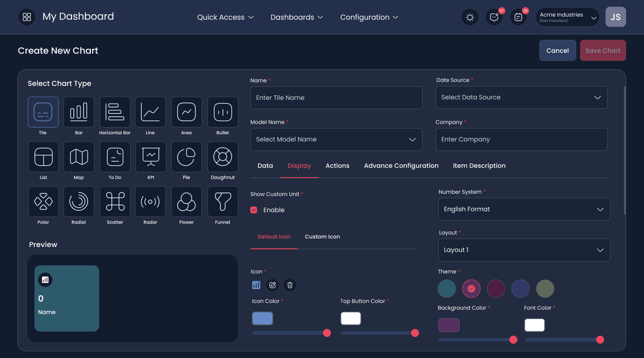The height and width of the screenshot is (358, 644).
Task: Click the Save Chart button
Action: [x=603, y=51]
